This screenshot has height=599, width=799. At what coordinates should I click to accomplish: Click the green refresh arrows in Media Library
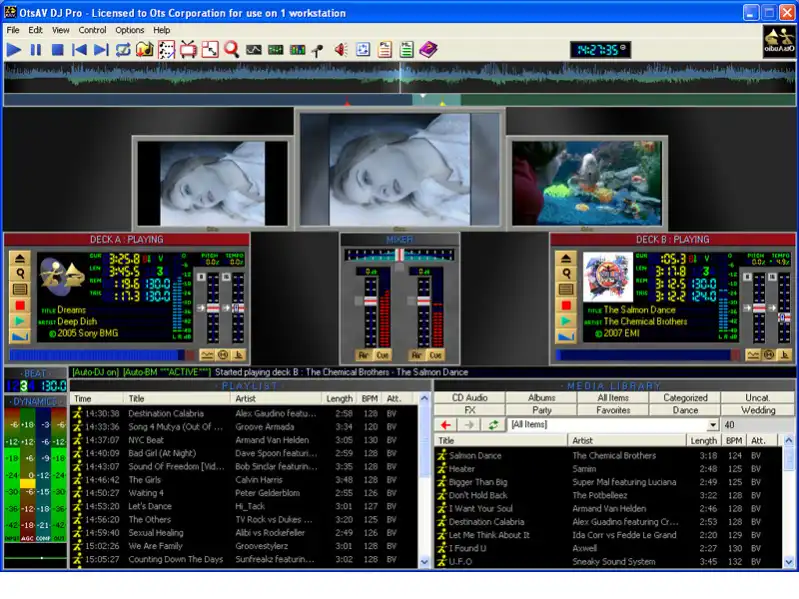click(x=492, y=425)
